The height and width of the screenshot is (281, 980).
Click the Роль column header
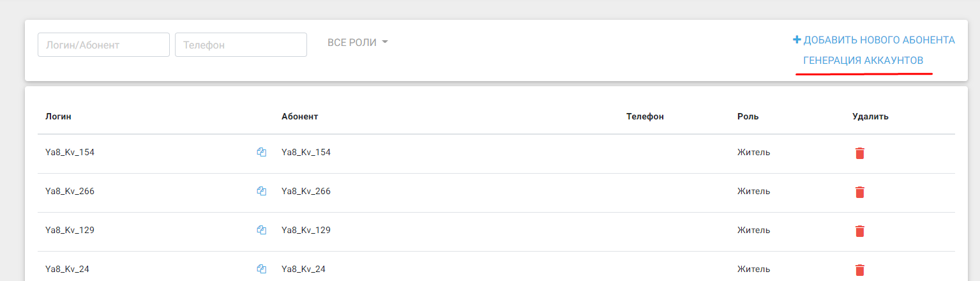point(748,116)
